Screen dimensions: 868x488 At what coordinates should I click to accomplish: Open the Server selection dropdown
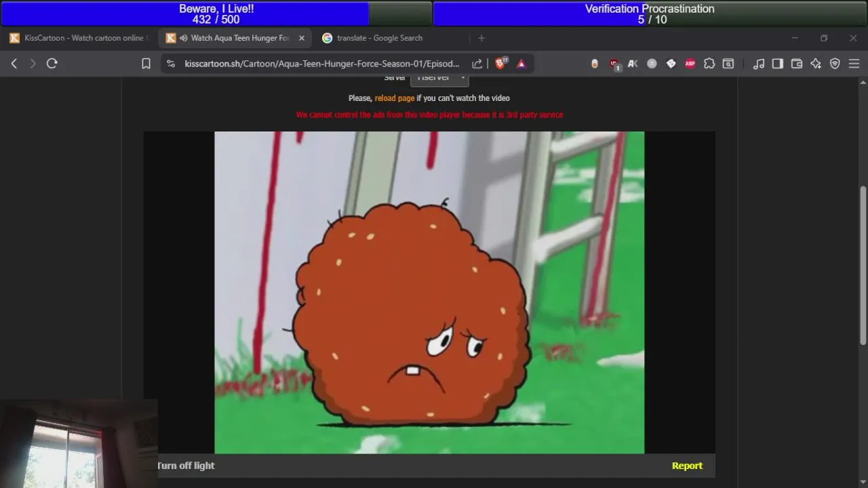(x=439, y=79)
